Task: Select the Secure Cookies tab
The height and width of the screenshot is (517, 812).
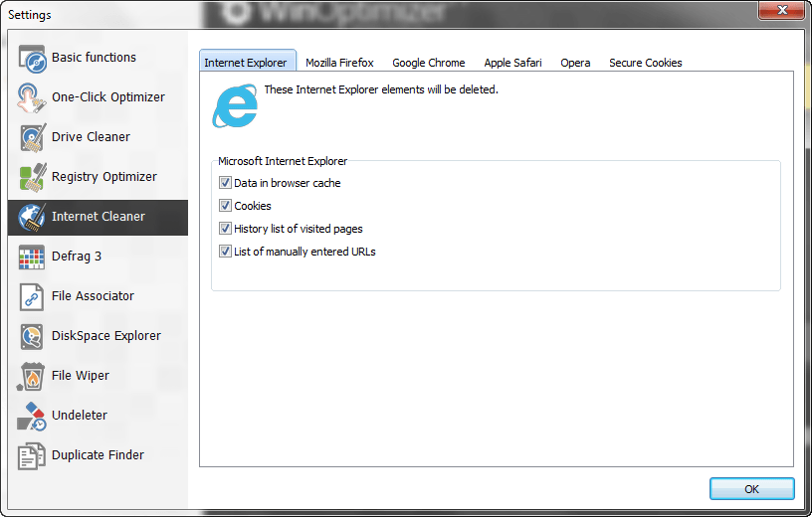Action: pos(645,63)
